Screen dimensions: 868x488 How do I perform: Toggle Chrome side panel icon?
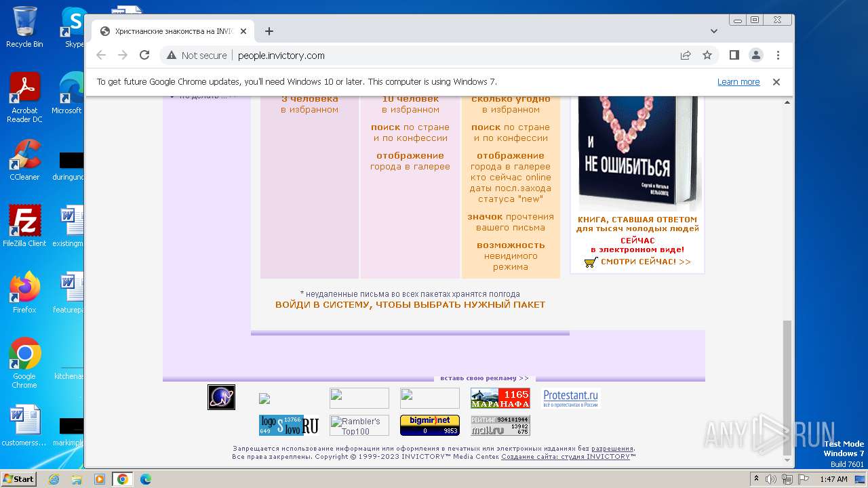[x=734, y=56]
